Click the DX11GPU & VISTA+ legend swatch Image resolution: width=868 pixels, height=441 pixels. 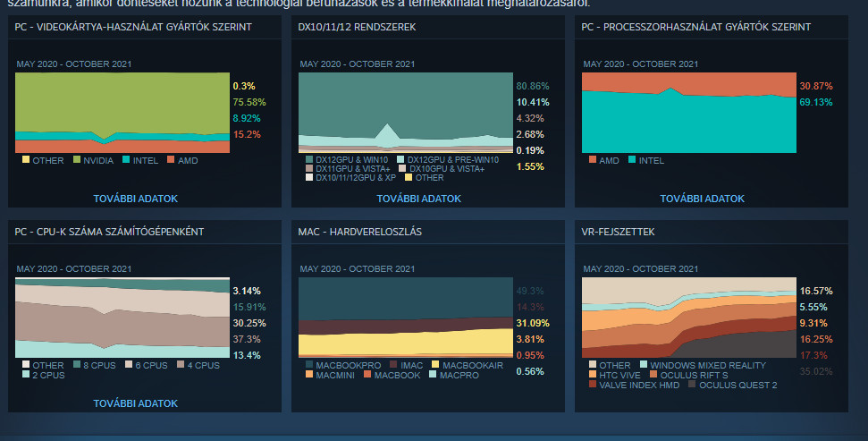pos(309,168)
